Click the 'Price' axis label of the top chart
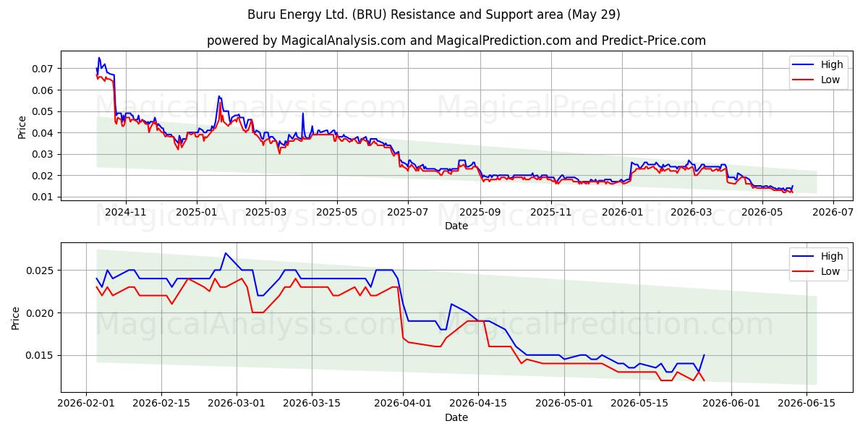The height and width of the screenshot is (434, 868). click(x=22, y=127)
